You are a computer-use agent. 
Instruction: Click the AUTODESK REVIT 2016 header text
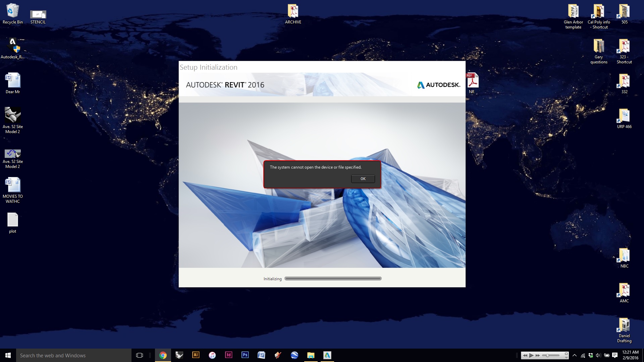pos(225,85)
